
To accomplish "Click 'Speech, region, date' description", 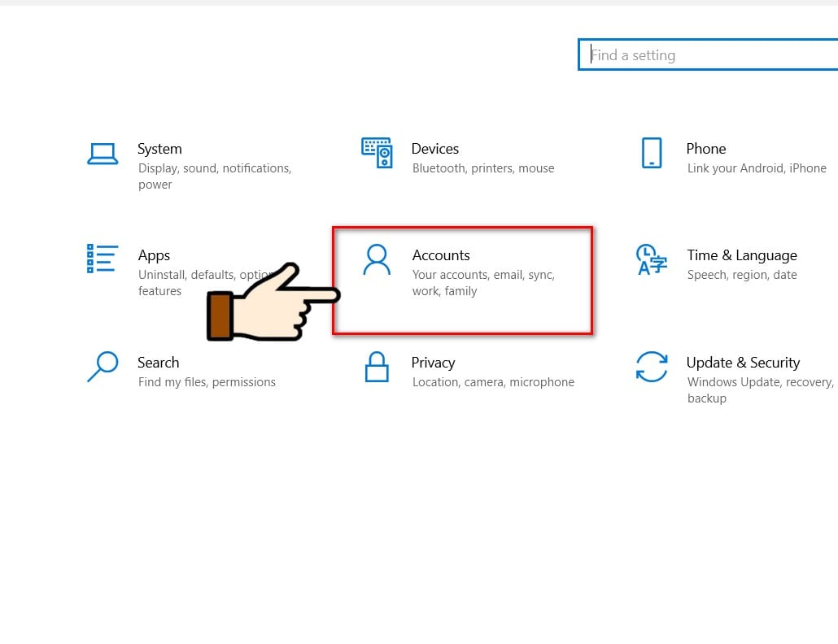I will (x=742, y=275).
